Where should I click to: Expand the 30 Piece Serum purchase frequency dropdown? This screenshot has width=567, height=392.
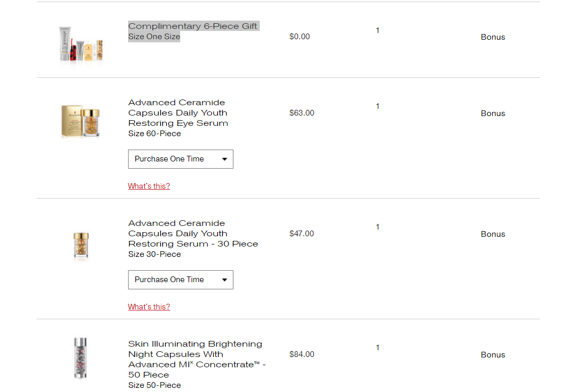(x=180, y=280)
